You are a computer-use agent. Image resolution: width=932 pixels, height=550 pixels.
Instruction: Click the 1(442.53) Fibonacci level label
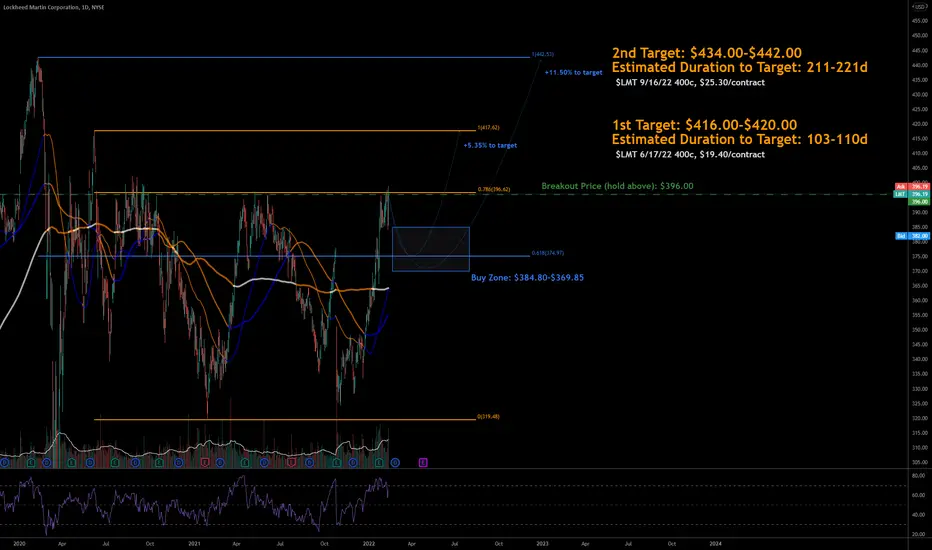(542, 54)
